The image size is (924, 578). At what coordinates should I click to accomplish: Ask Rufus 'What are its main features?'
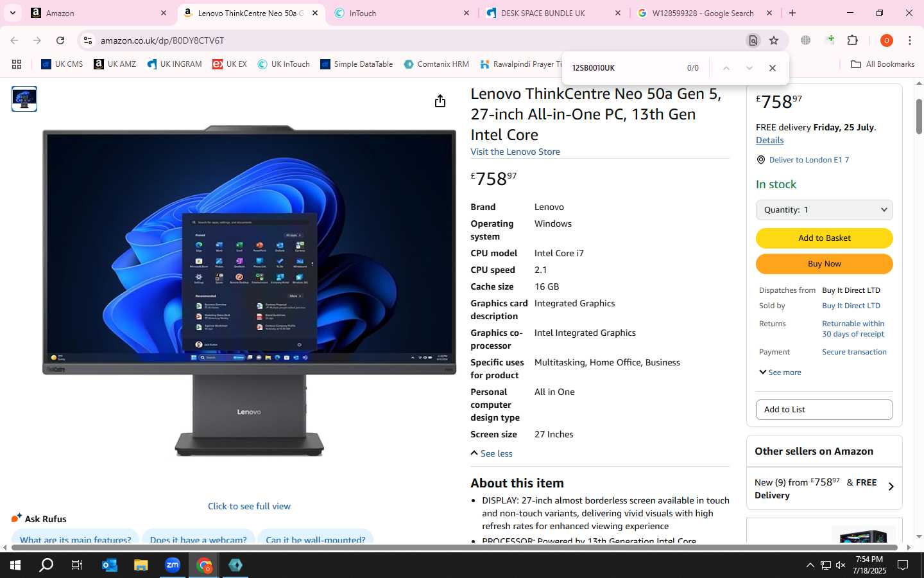(75, 538)
